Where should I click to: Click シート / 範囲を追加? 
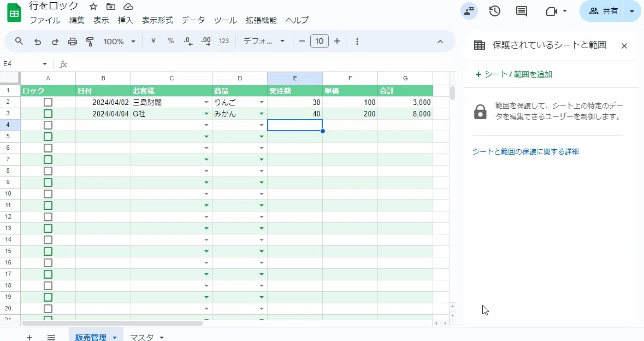[x=513, y=74]
